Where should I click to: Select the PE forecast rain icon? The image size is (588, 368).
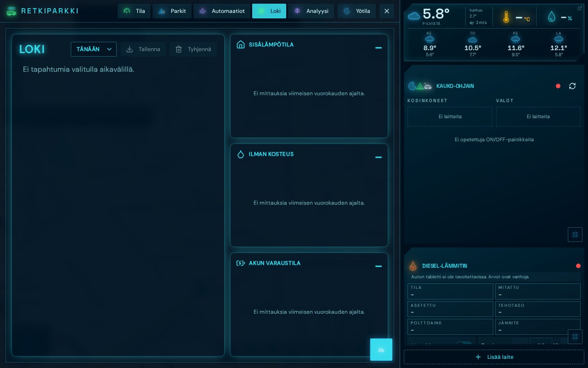point(515,40)
